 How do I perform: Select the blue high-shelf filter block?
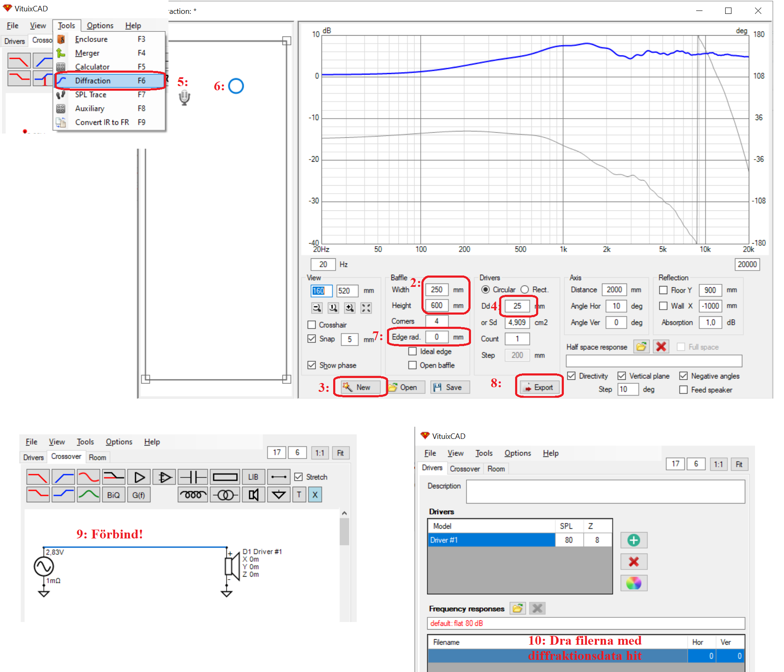(63, 495)
